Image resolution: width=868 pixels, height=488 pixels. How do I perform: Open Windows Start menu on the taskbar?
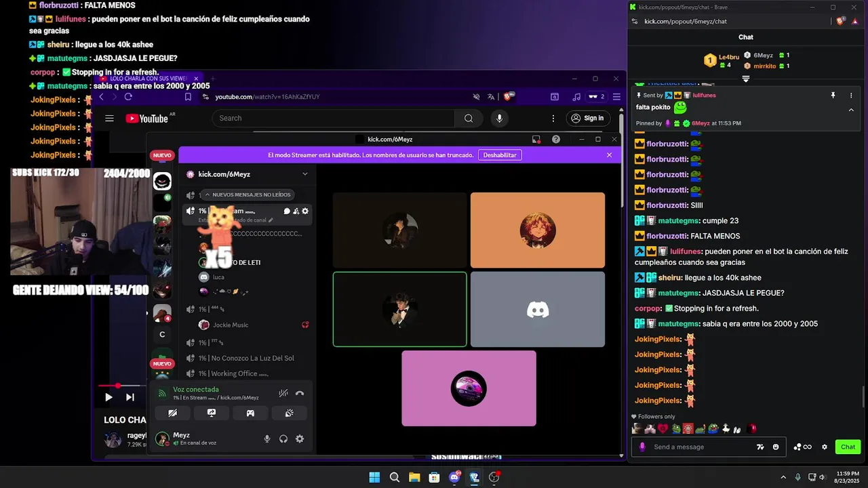374,477
